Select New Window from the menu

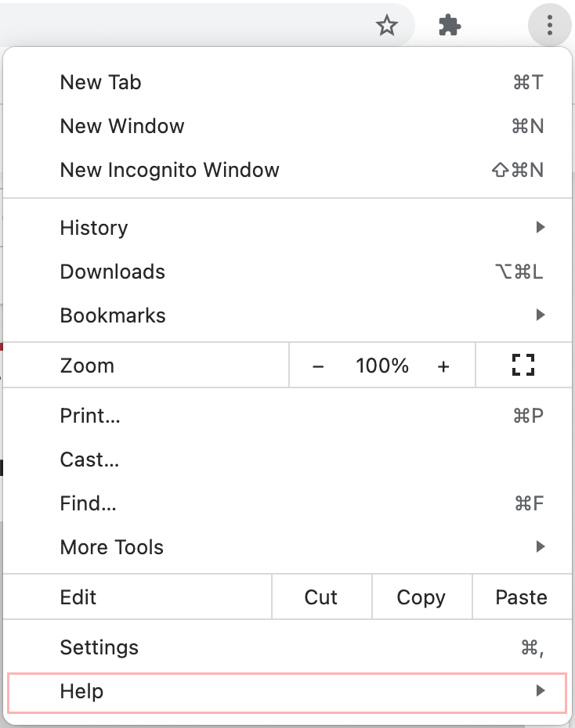pyautogui.click(x=122, y=126)
